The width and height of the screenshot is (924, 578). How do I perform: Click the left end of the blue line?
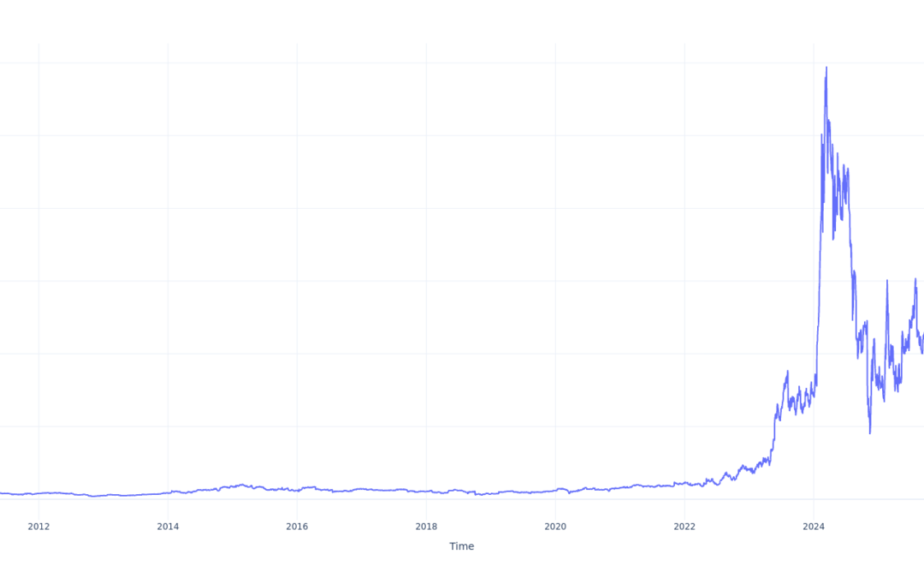1,493
